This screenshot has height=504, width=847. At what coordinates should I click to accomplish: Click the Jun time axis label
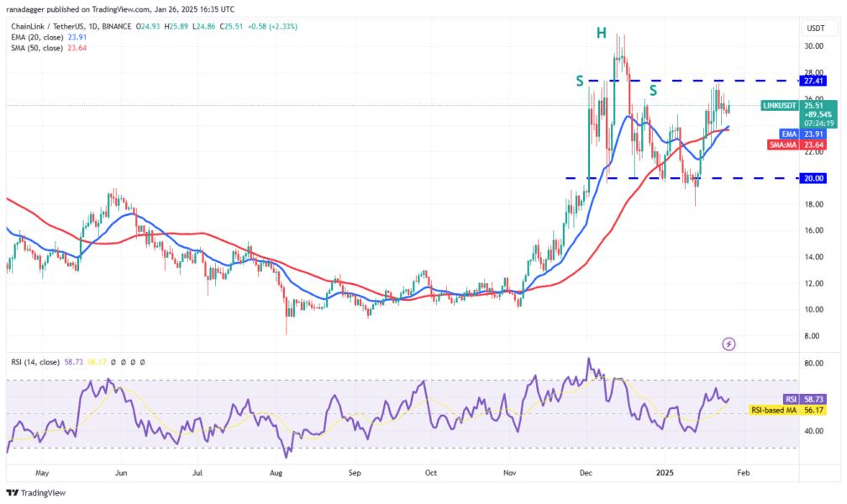coord(121,473)
